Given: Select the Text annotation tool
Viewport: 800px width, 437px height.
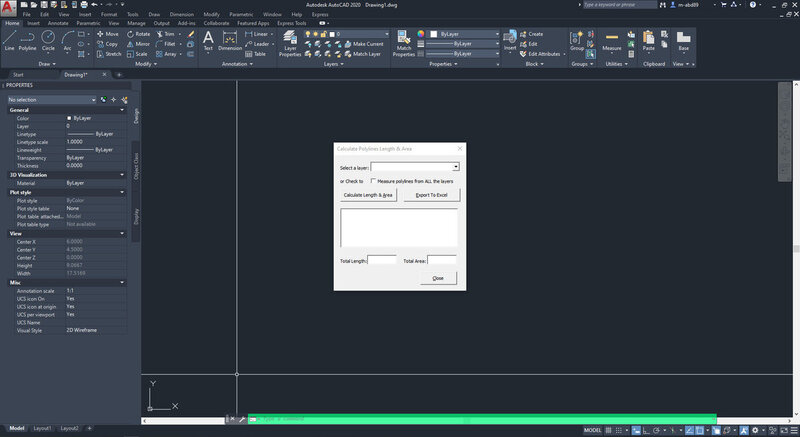Looking at the screenshot, I should [208, 41].
